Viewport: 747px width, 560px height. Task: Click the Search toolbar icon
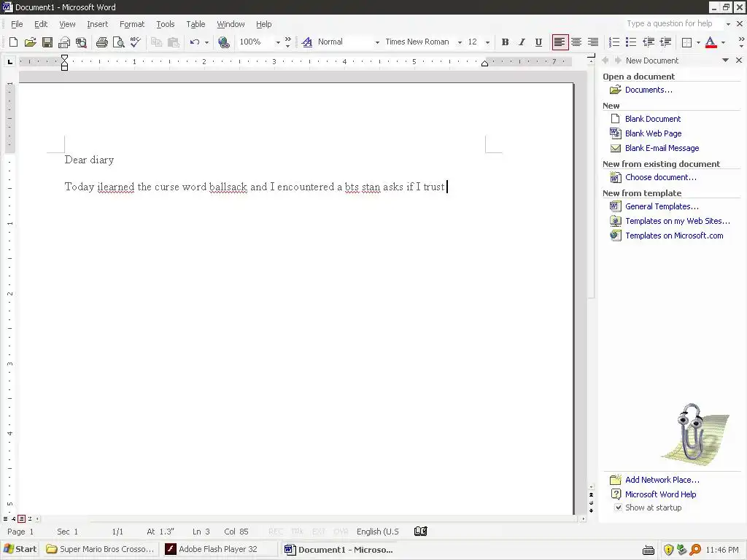pos(82,42)
